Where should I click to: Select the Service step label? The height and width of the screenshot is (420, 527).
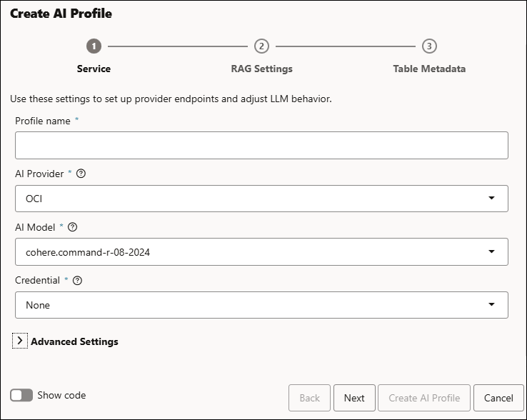(x=94, y=69)
